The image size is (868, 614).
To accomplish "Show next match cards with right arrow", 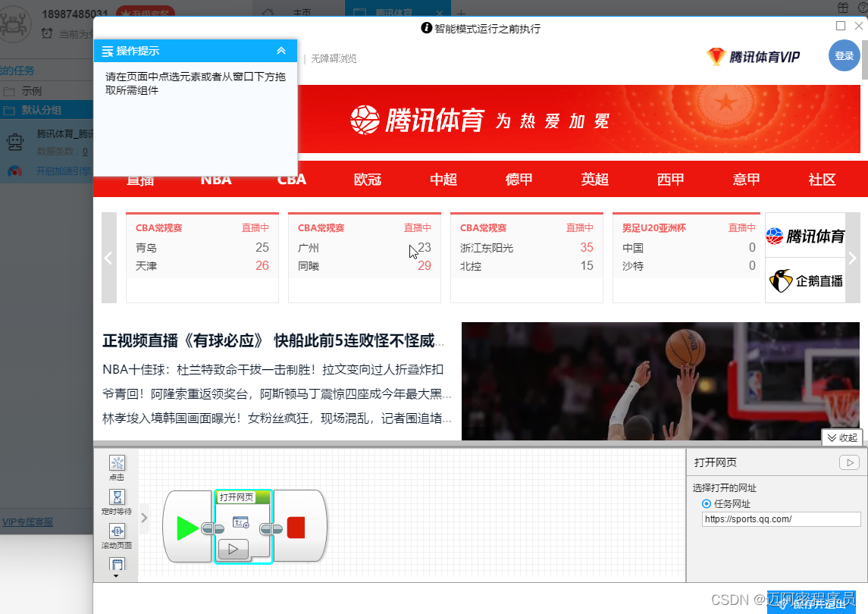I will [853, 258].
